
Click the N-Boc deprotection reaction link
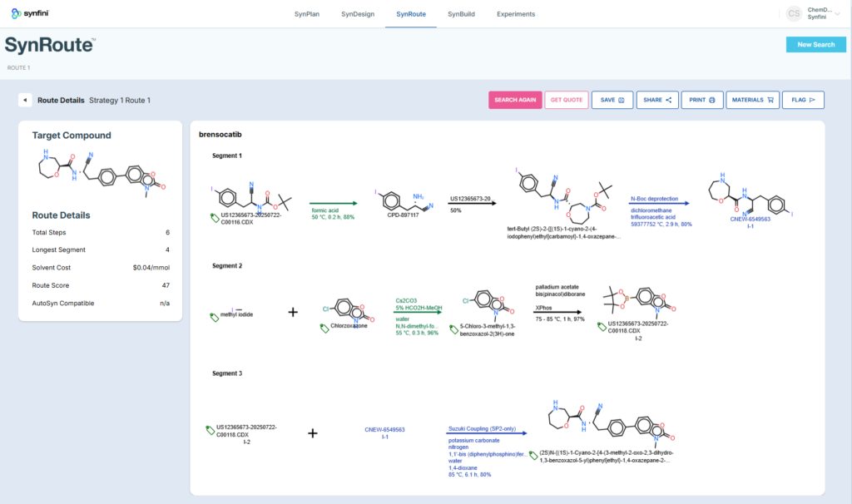point(654,199)
